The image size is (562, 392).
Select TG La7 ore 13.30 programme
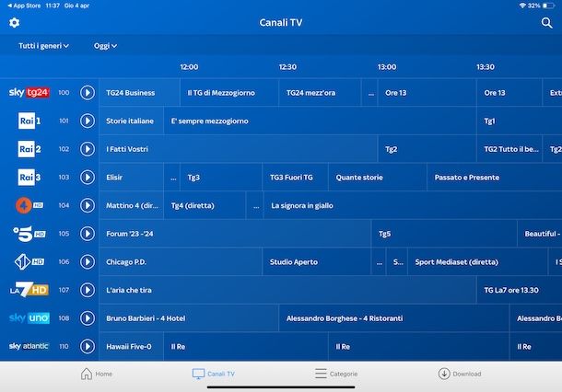point(520,290)
